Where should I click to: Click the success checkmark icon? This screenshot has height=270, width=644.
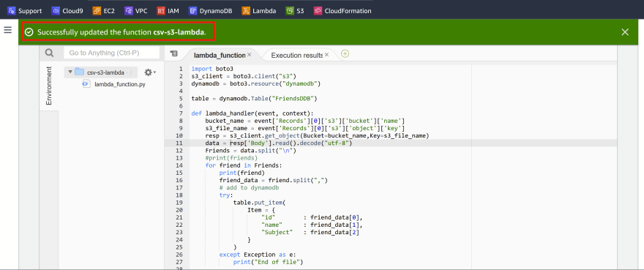click(29, 32)
